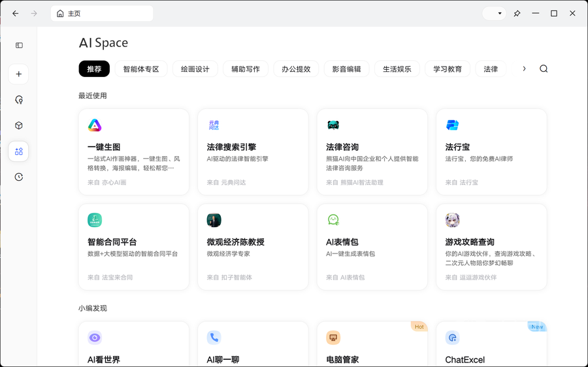Pin the window with the pin icon
Screen dimensions: 588x367
pos(517,14)
